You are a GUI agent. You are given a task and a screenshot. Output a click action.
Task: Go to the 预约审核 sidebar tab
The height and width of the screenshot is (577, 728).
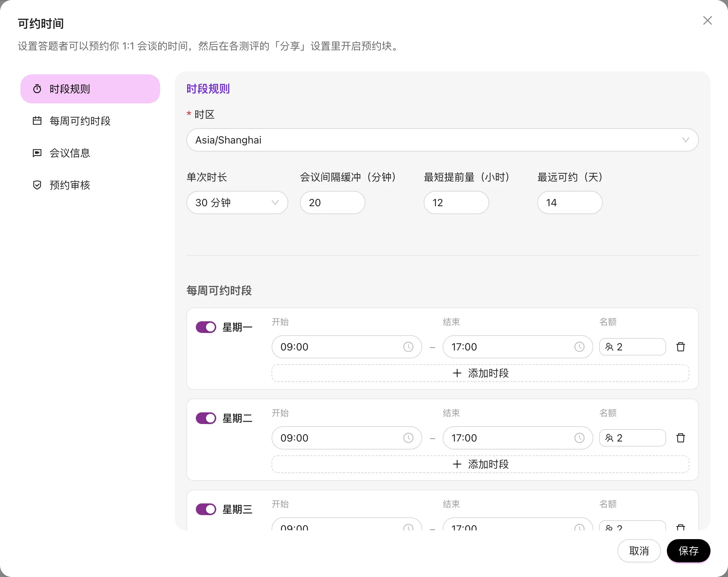(90, 185)
